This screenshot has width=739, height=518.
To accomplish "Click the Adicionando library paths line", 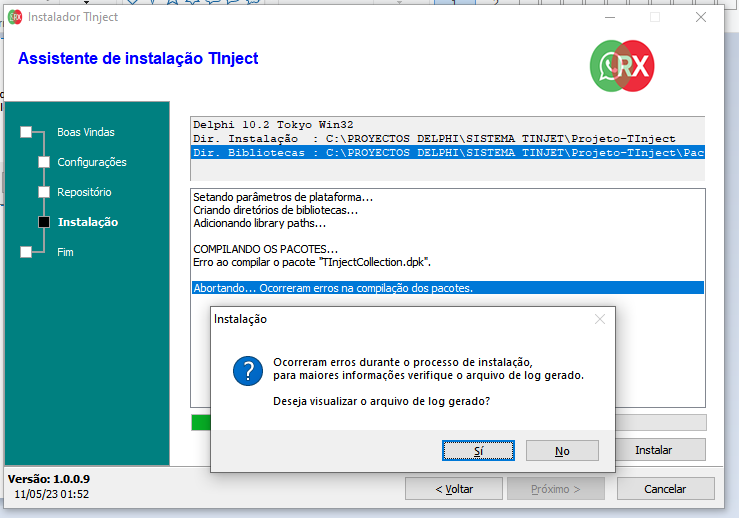I will [x=259, y=223].
